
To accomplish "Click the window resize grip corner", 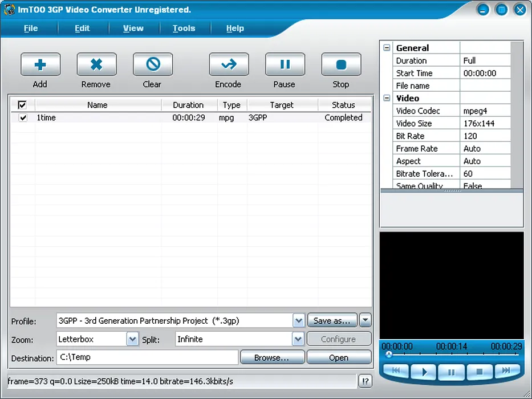I will (527, 394).
